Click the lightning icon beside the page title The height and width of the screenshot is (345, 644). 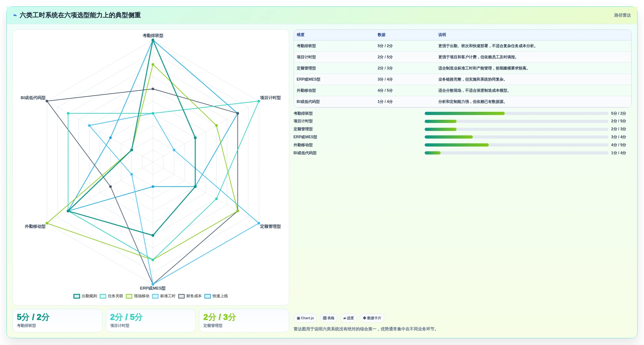(x=15, y=15)
